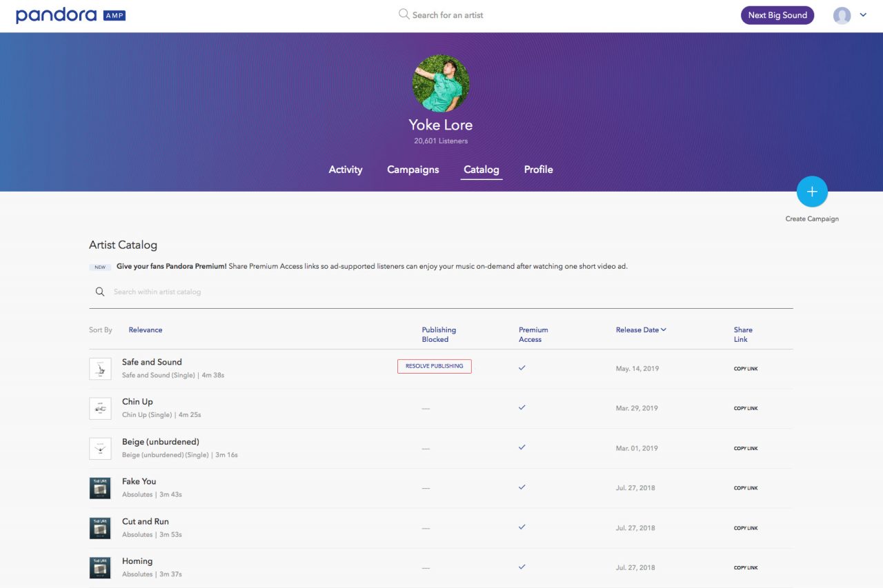Screen dimensions: 883x588
Task: Click the Fake You album artwork
Action: coord(100,488)
